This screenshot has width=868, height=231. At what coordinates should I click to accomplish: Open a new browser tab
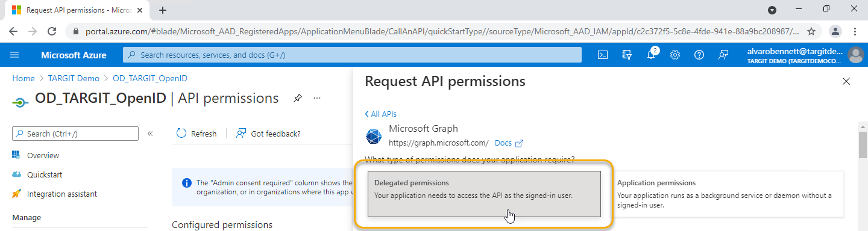(x=163, y=10)
